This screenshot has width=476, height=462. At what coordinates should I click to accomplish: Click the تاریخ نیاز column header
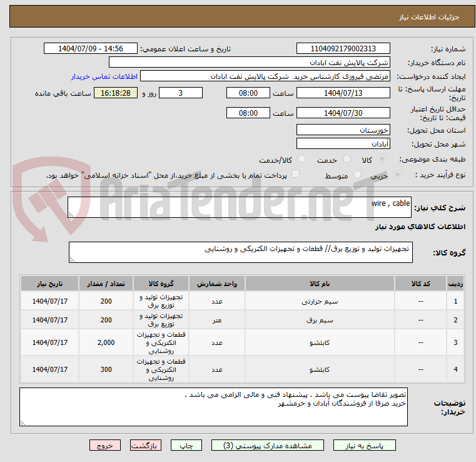[x=50, y=284]
